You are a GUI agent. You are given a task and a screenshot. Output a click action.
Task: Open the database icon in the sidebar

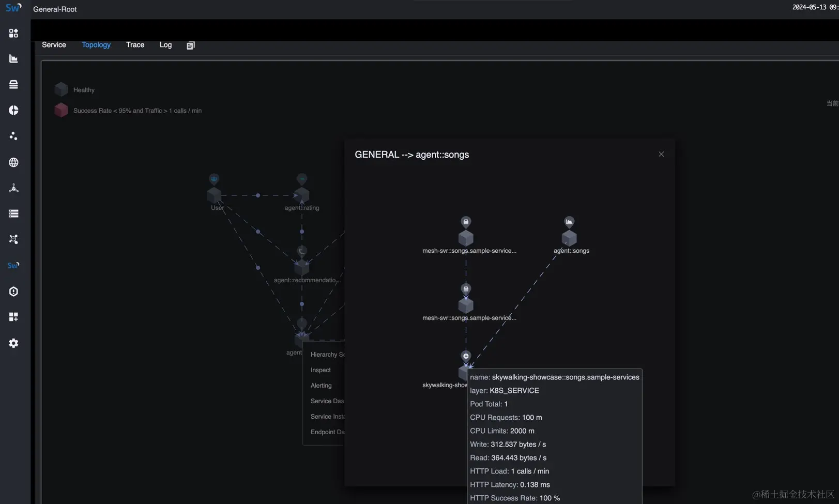(x=13, y=84)
